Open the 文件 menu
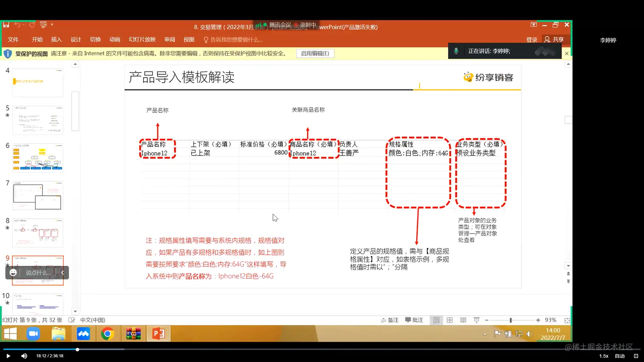 click(x=13, y=40)
